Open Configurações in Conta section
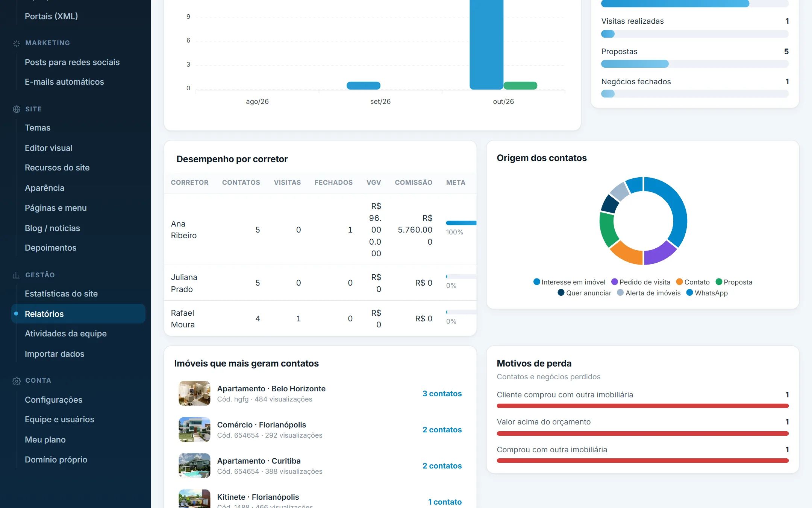The image size is (812, 508). tap(53, 400)
